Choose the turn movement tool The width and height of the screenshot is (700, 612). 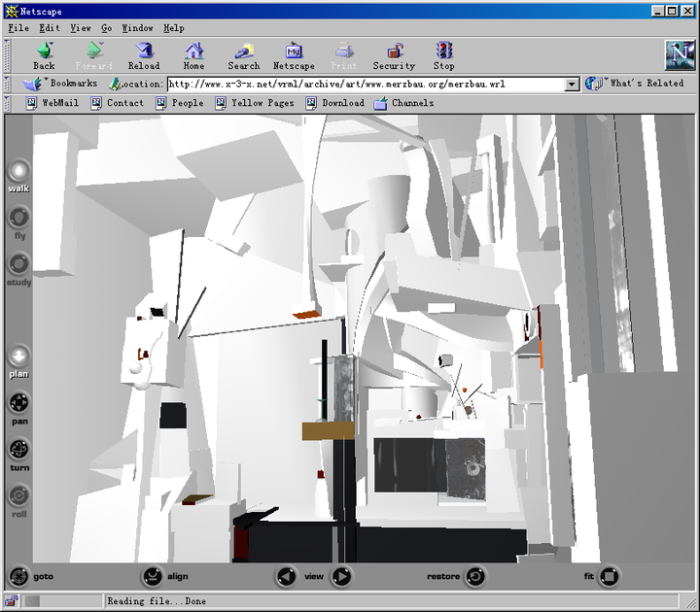[18, 449]
